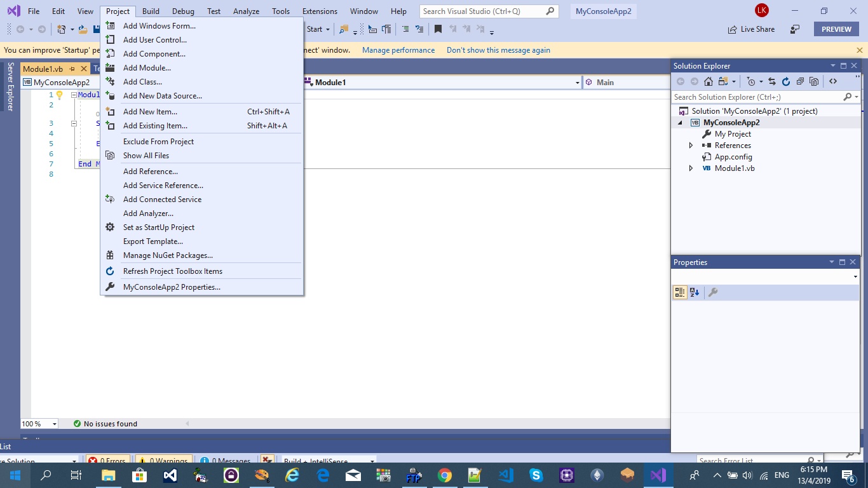Choose Add Module in the menu
The height and width of the screenshot is (488, 868).
click(x=202, y=68)
